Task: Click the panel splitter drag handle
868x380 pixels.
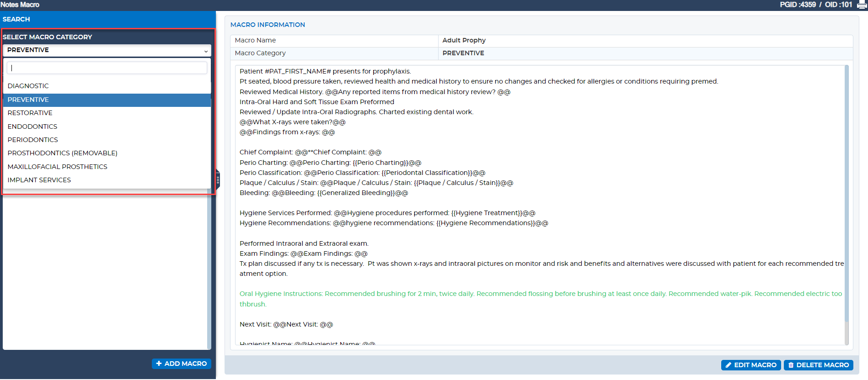Action: [218, 180]
